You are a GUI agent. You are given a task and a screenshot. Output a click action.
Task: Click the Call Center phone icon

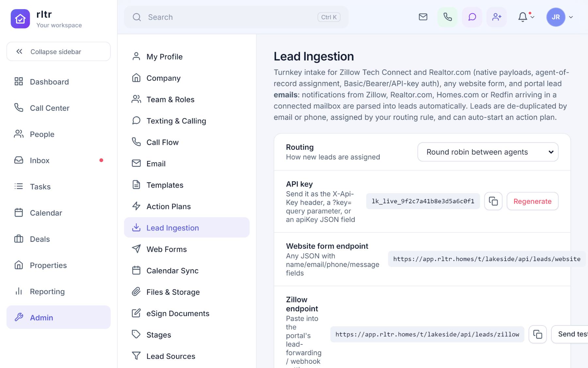(19, 108)
